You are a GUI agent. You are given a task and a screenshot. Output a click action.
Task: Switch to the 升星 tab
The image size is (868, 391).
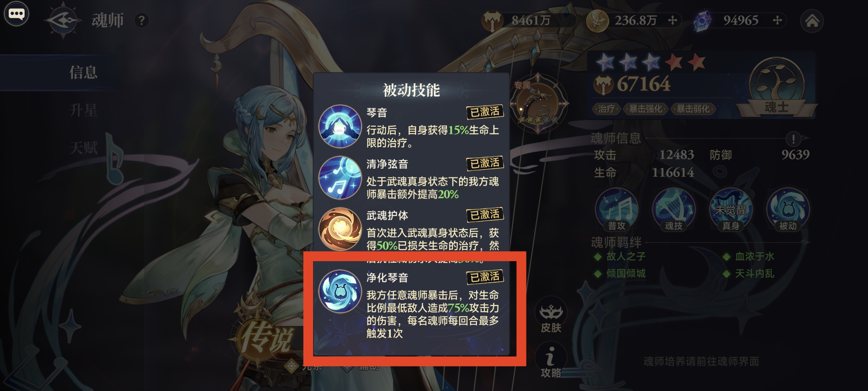click(83, 110)
